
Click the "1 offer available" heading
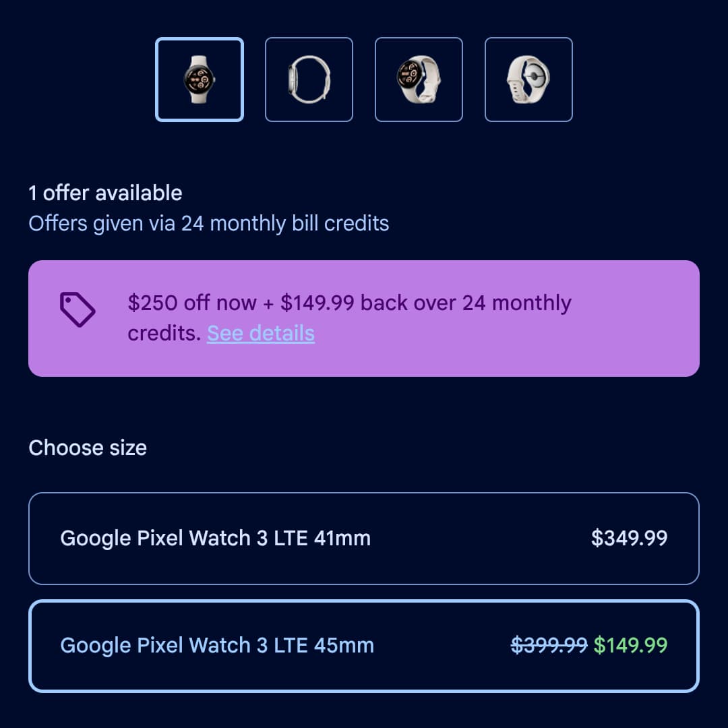[x=105, y=193]
